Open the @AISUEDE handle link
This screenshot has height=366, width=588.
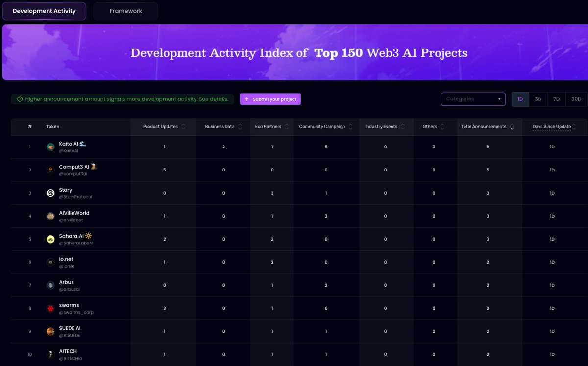[x=70, y=335]
